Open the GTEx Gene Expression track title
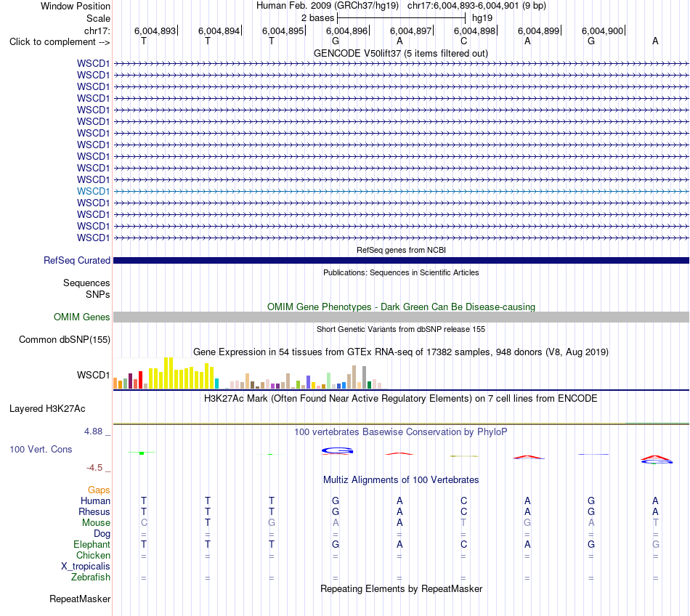Viewport: 690px width, 616px height. point(401,352)
